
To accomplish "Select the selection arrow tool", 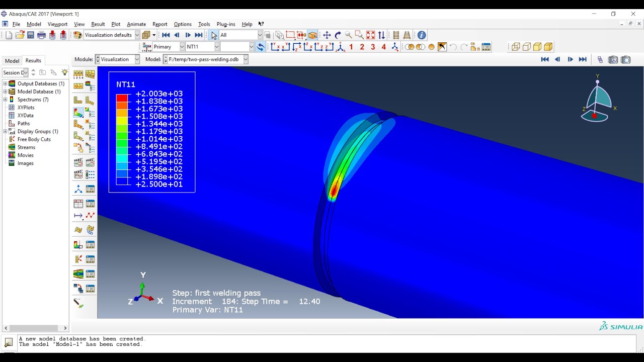I will pyautogui.click(x=214, y=35).
